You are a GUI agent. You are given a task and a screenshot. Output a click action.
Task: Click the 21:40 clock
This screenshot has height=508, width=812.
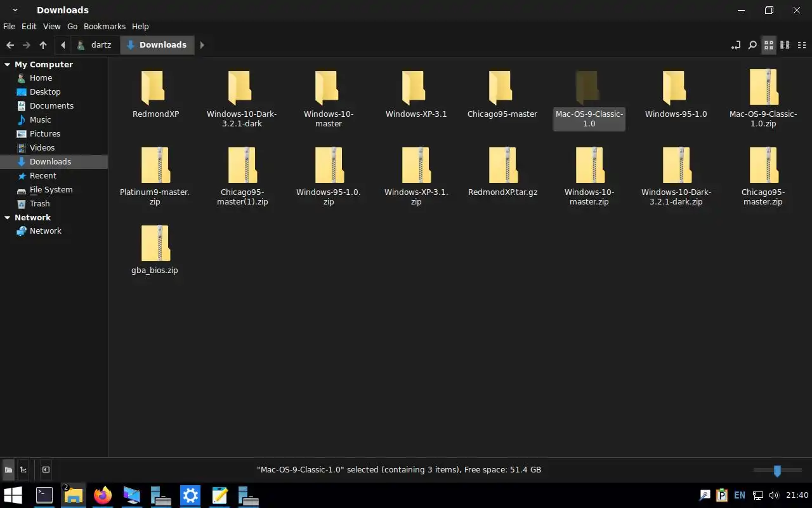pyautogui.click(x=797, y=495)
